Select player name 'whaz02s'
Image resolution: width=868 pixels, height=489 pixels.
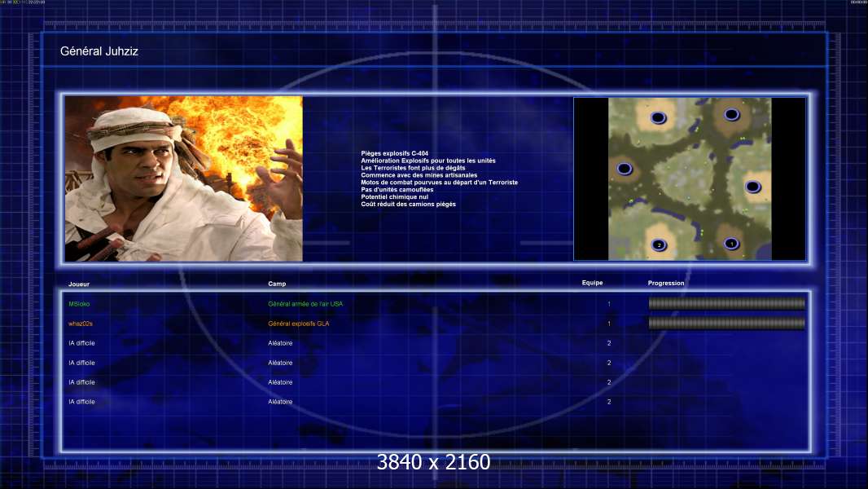[81, 324]
